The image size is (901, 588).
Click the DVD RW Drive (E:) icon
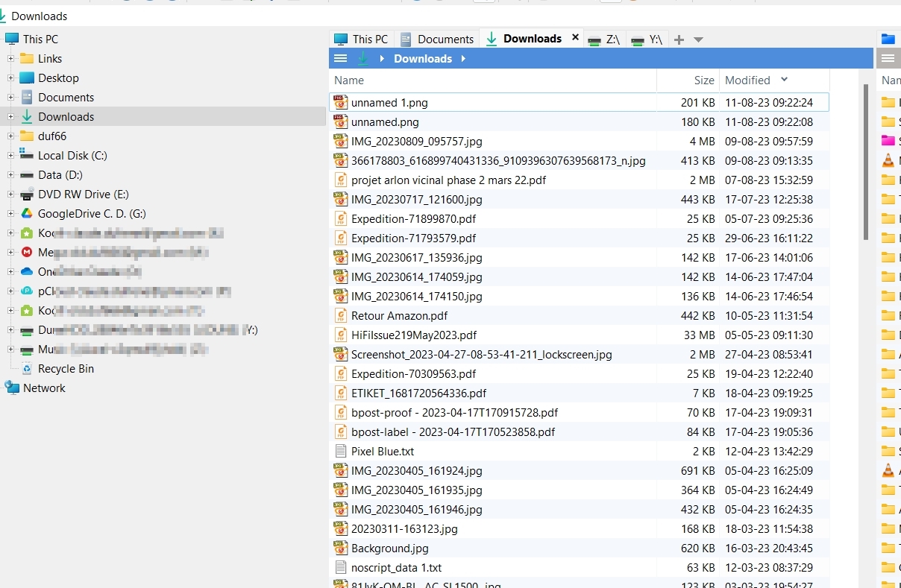click(27, 195)
